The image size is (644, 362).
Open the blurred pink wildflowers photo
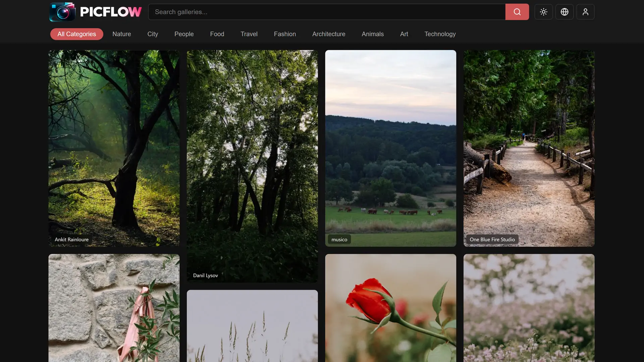(x=529, y=308)
